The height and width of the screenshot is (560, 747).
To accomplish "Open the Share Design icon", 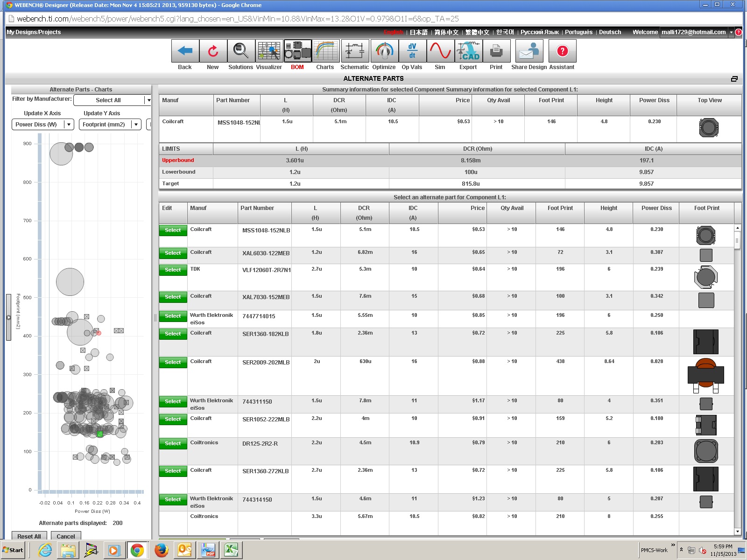I will [529, 51].
